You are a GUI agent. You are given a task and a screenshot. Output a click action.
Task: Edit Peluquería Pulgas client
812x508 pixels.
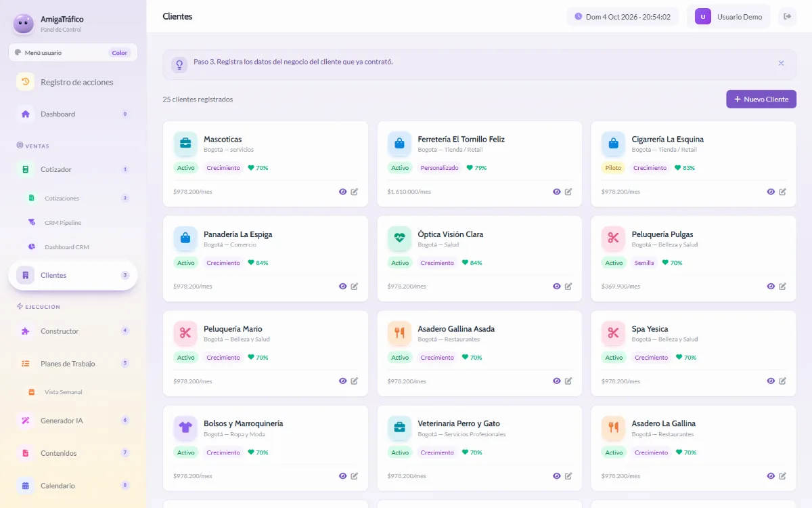[x=782, y=287]
